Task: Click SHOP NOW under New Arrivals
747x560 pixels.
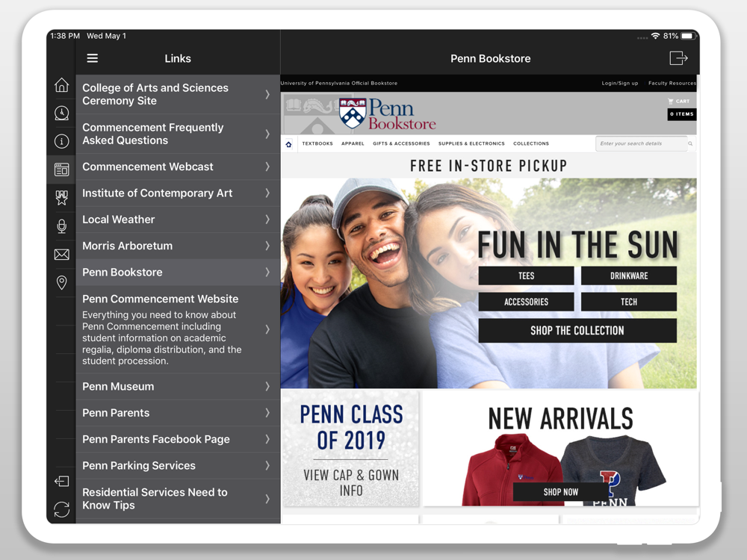Action: point(561,492)
